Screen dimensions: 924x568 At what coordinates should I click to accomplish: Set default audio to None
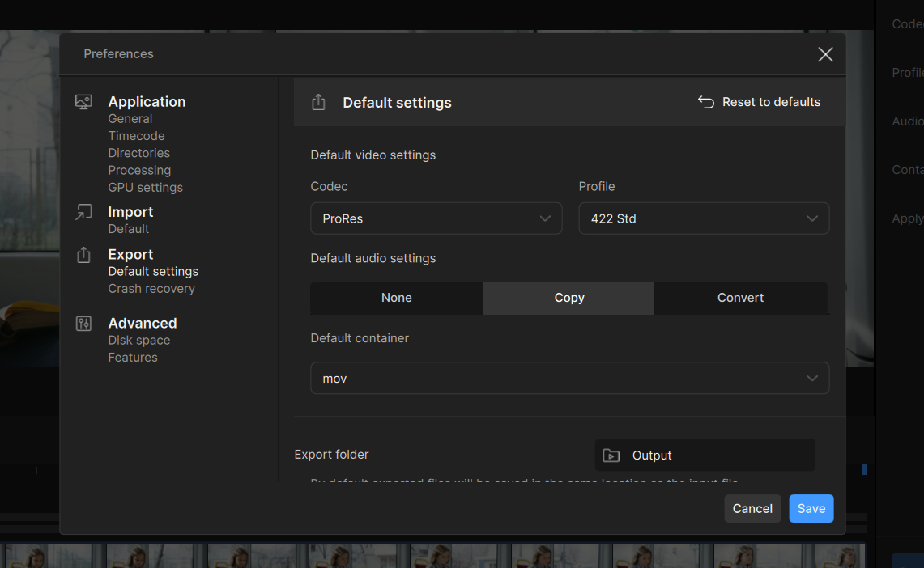(x=397, y=298)
